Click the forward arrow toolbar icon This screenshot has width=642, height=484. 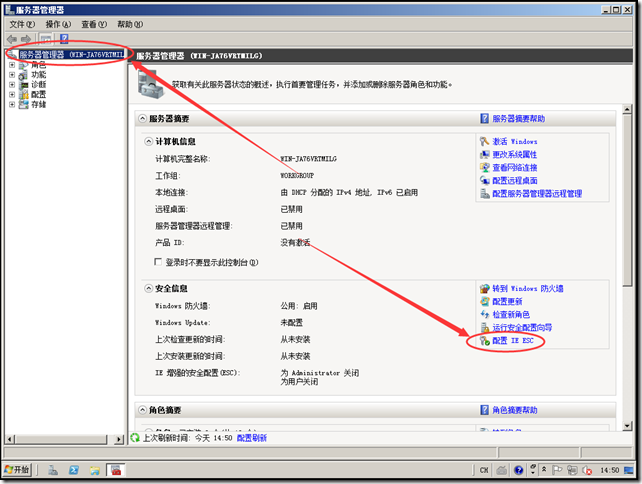click(x=26, y=39)
